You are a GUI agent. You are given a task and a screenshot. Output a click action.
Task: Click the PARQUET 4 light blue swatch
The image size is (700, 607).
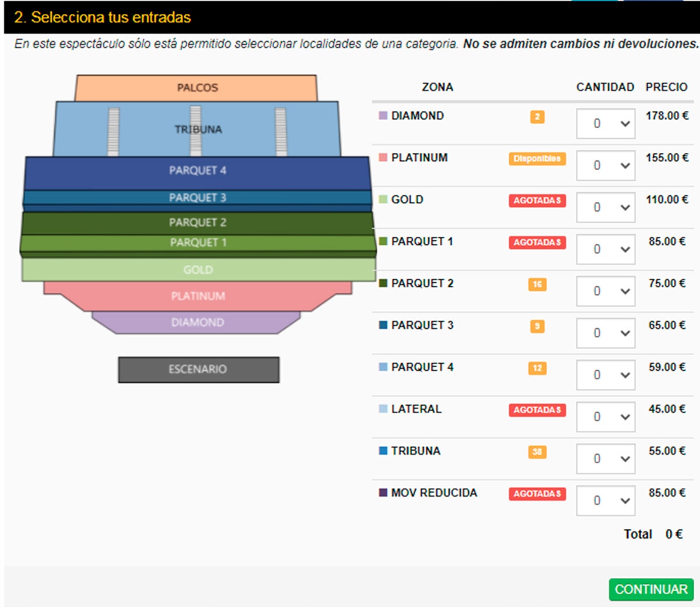[383, 367]
